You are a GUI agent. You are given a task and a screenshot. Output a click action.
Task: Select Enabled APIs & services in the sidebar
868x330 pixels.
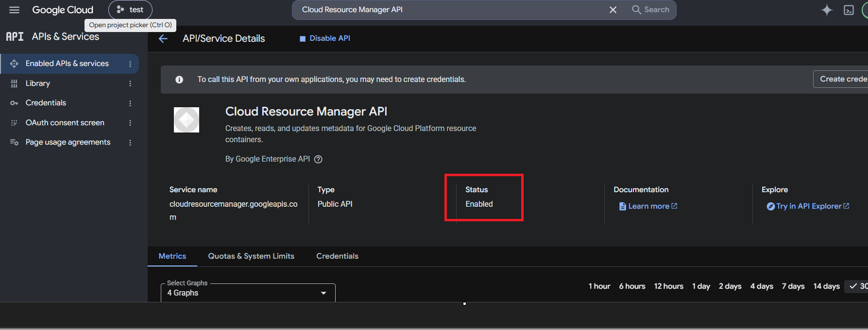point(69,64)
